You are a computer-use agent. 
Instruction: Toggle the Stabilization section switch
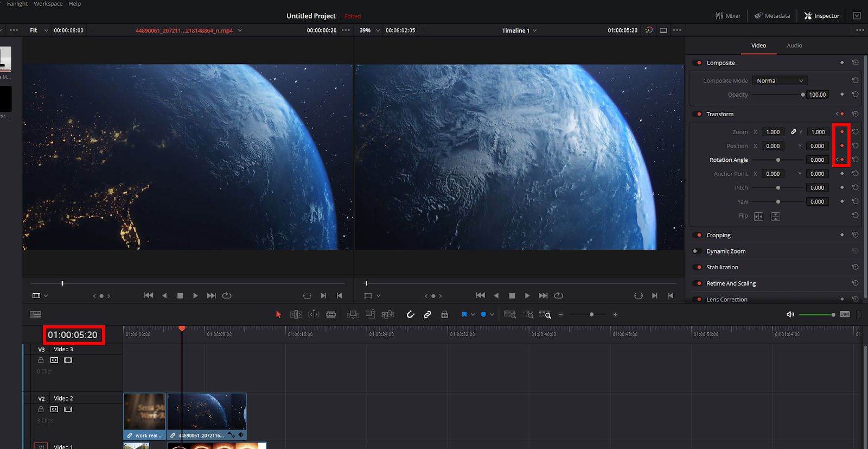point(698,267)
